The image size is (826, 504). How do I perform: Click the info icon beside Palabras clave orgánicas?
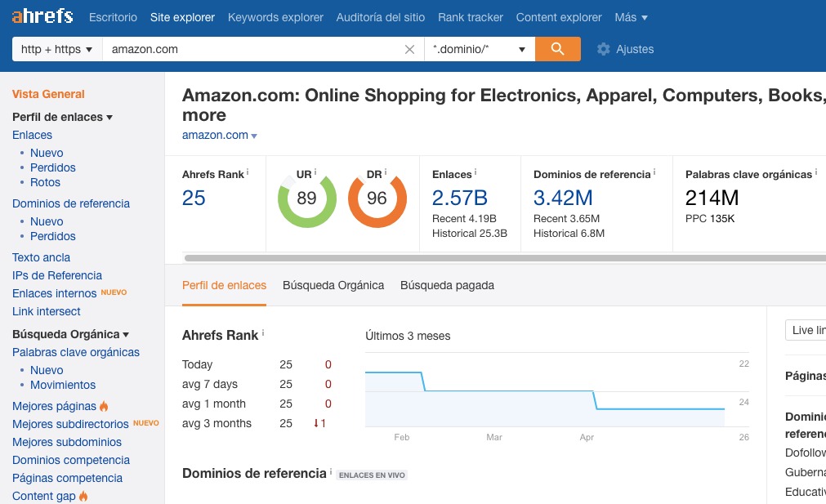(x=816, y=172)
